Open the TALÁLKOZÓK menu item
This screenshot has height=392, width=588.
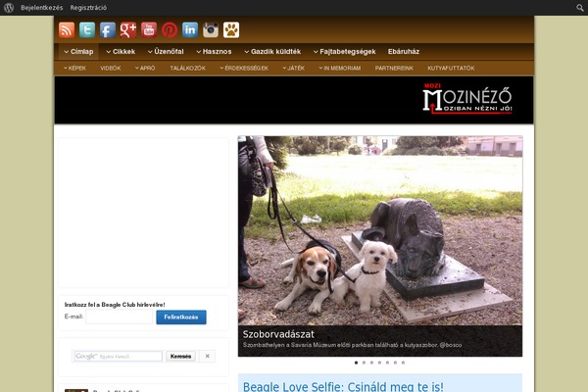pyautogui.click(x=187, y=69)
